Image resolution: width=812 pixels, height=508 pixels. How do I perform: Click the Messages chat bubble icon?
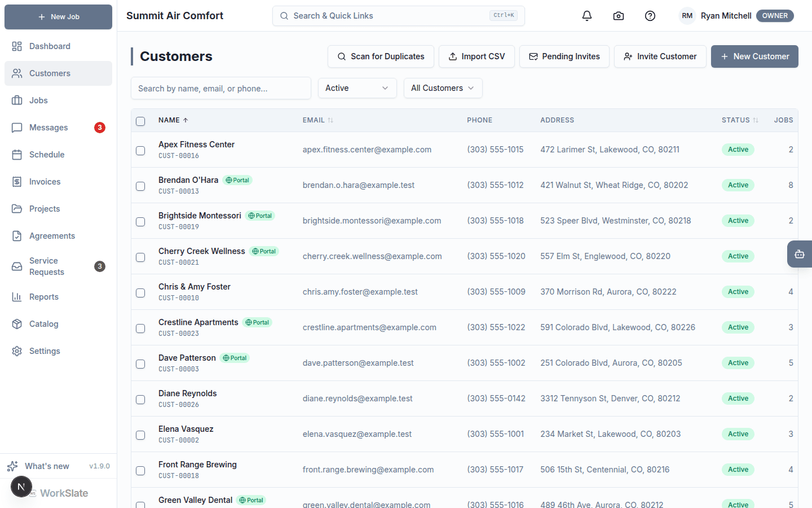[x=17, y=128]
